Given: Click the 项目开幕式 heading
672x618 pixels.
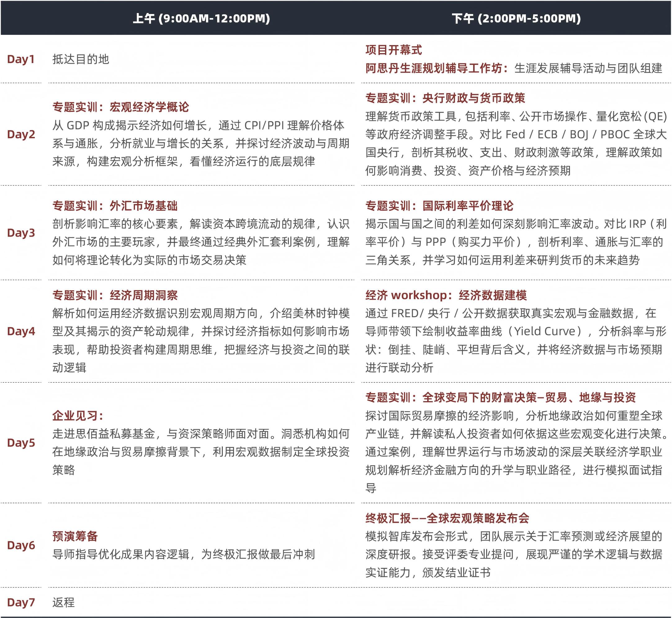Looking at the screenshot, I should 393,50.
